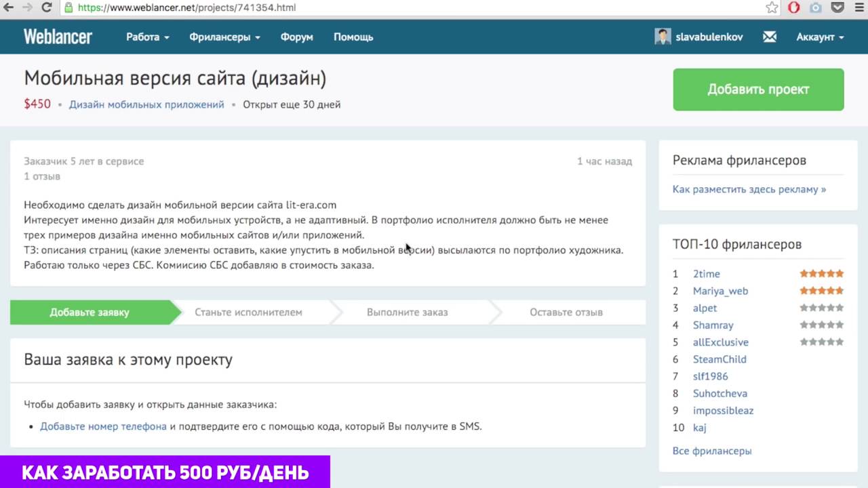Click the $450 budget text
868x488 pixels.
coord(37,104)
